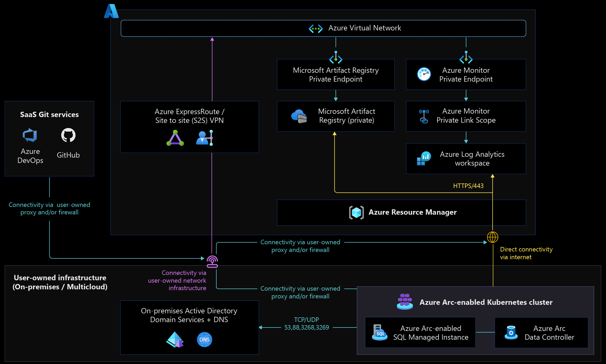The image size is (606, 364).
Task: Select the Private Link Scope icon
Action: (424, 116)
